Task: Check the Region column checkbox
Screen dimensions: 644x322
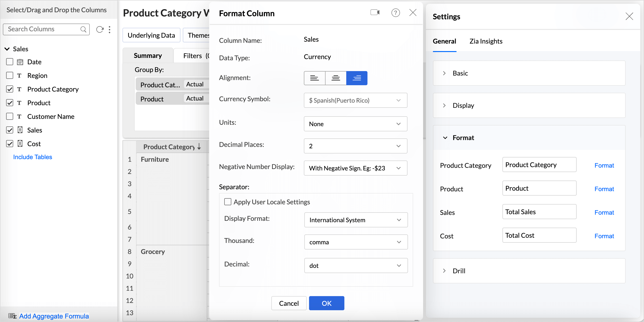Action: [9, 76]
